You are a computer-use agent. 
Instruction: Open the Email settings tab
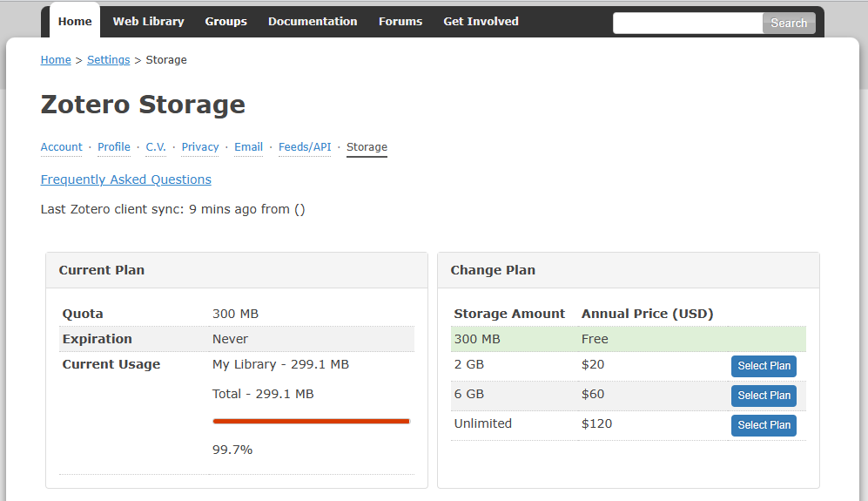tap(248, 147)
